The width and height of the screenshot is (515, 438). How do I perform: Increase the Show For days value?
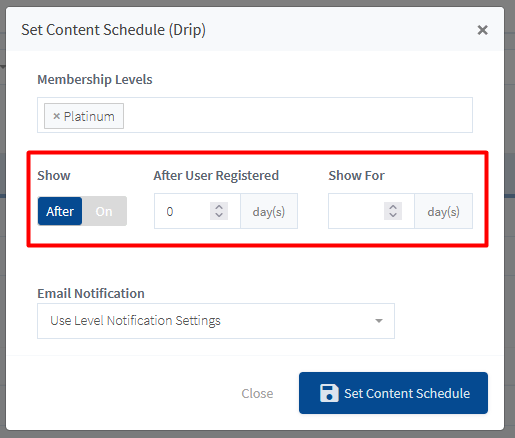pos(393,207)
